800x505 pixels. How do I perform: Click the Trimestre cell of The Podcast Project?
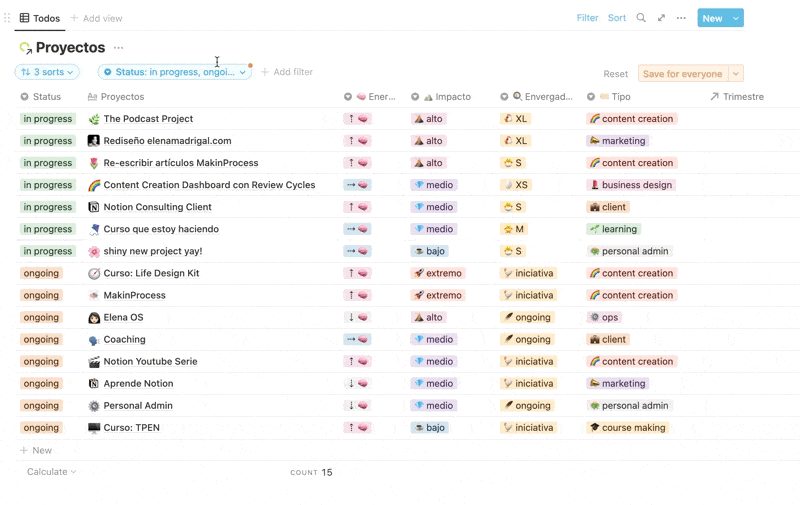coord(750,119)
